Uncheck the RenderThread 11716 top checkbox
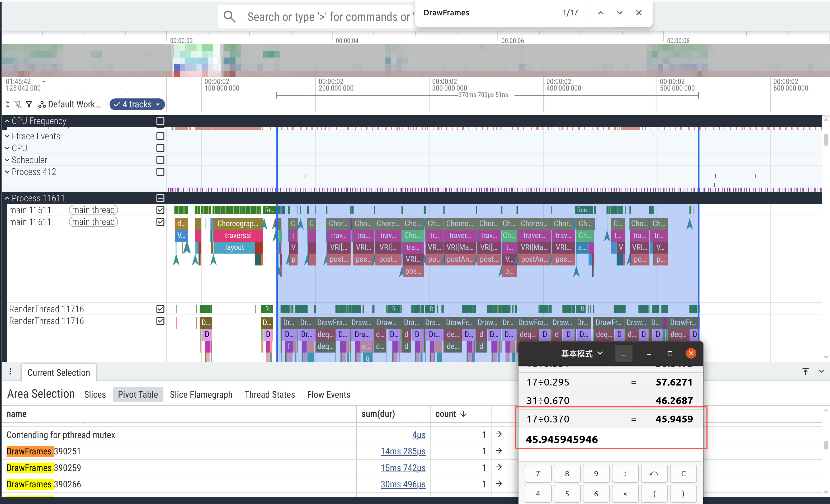The width and height of the screenshot is (830, 504). pos(160,309)
